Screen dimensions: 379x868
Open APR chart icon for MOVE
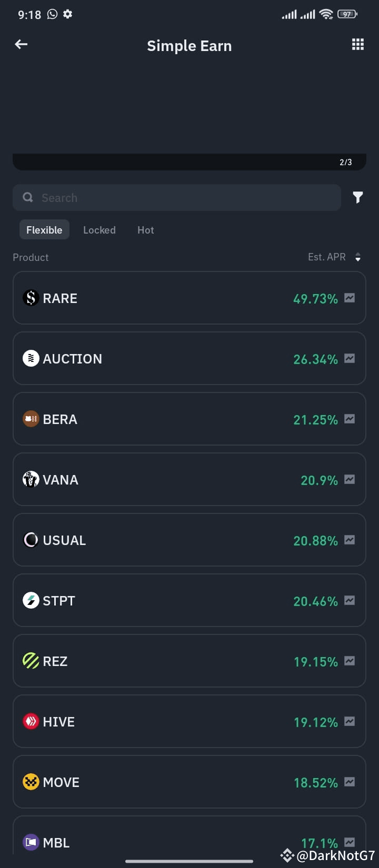[350, 782]
